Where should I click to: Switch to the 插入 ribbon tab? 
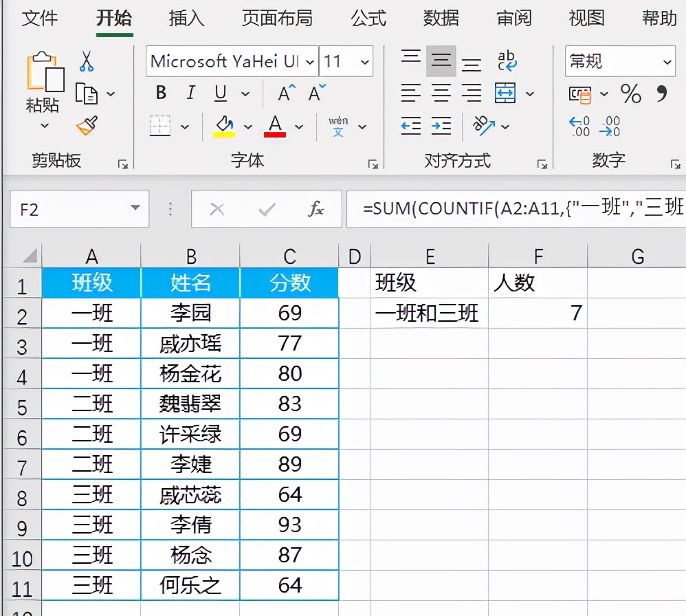point(187,18)
